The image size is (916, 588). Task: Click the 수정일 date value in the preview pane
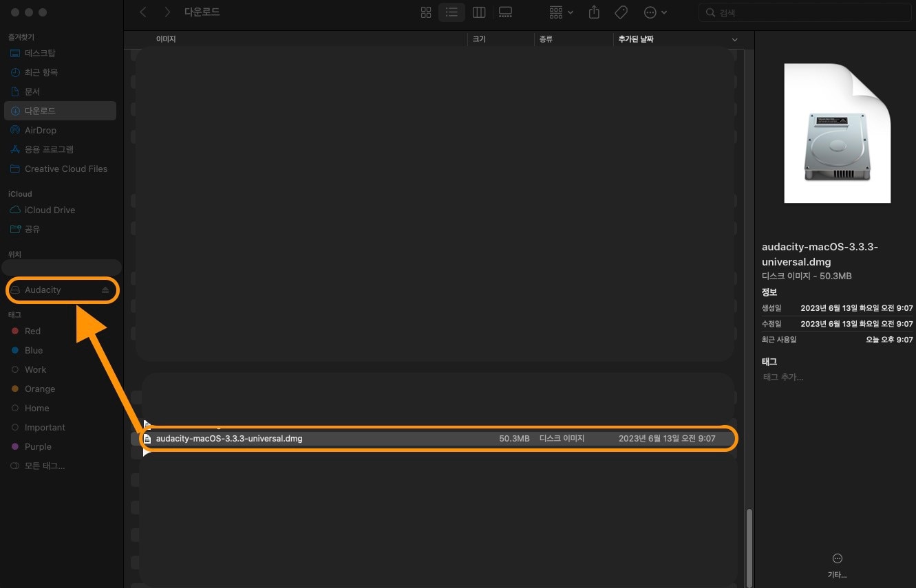pyautogui.click(x=857, y=324)
